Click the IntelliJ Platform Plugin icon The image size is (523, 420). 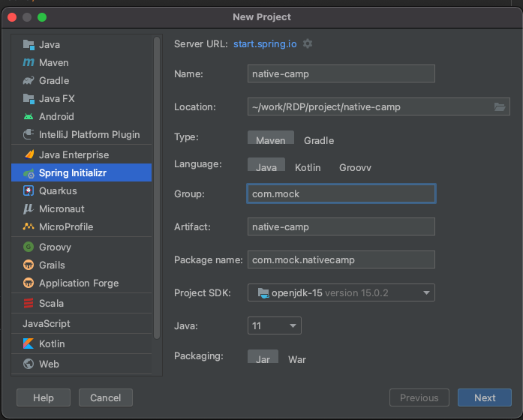[x=29, y=135]
